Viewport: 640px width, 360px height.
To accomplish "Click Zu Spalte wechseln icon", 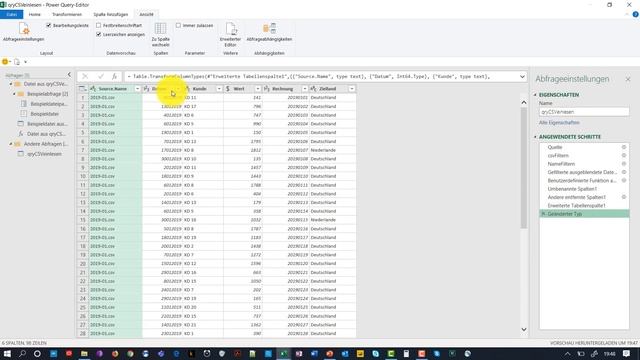I will [160, 29].
